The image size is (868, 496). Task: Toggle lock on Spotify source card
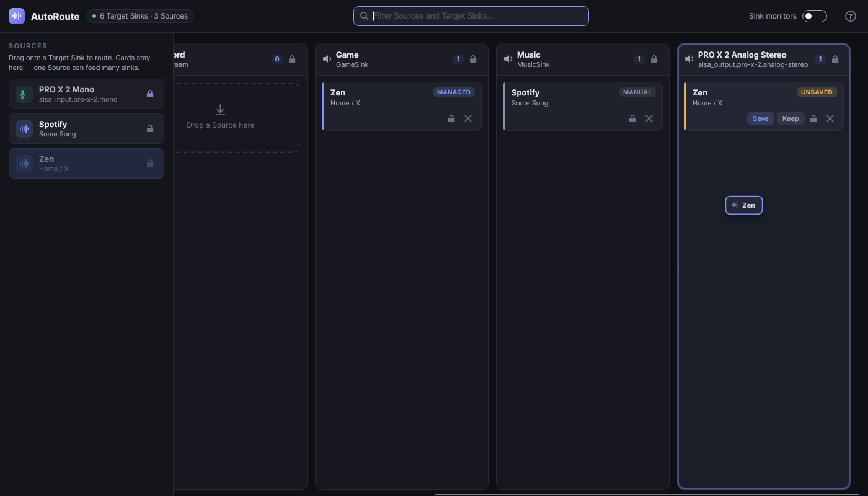(x=150, y=128)
